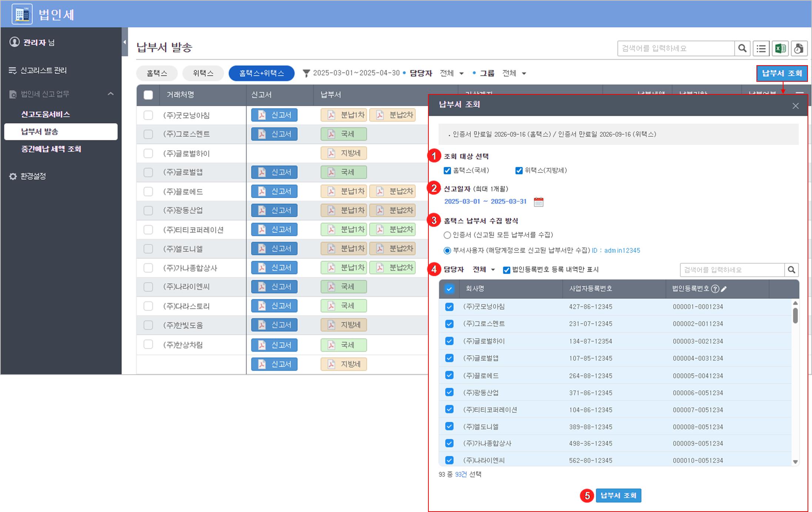Open the calendar date picker icon
Viewport: 812px width, 512px height.
(538, 202)
